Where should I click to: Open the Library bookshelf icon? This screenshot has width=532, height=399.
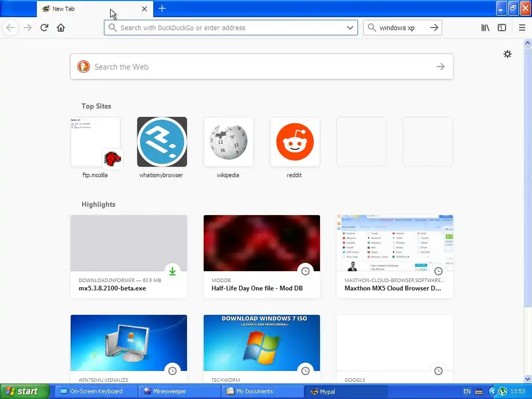click(485, 28)
